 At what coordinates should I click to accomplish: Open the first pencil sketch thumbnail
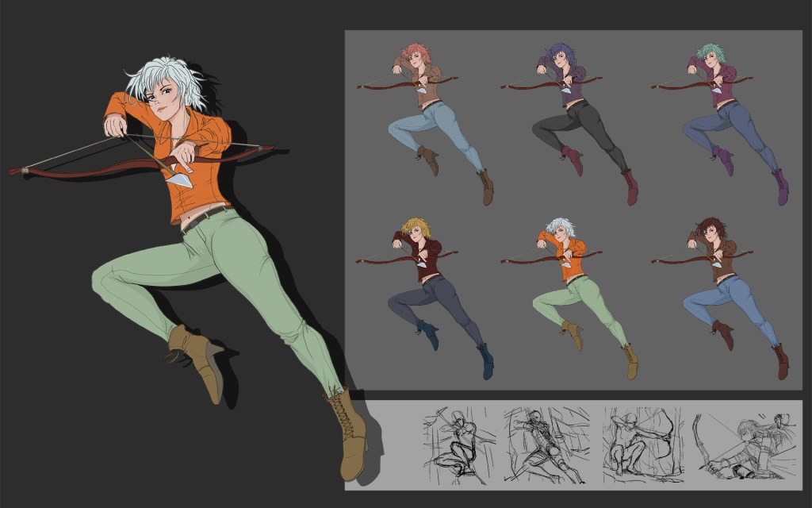point(459,445)
